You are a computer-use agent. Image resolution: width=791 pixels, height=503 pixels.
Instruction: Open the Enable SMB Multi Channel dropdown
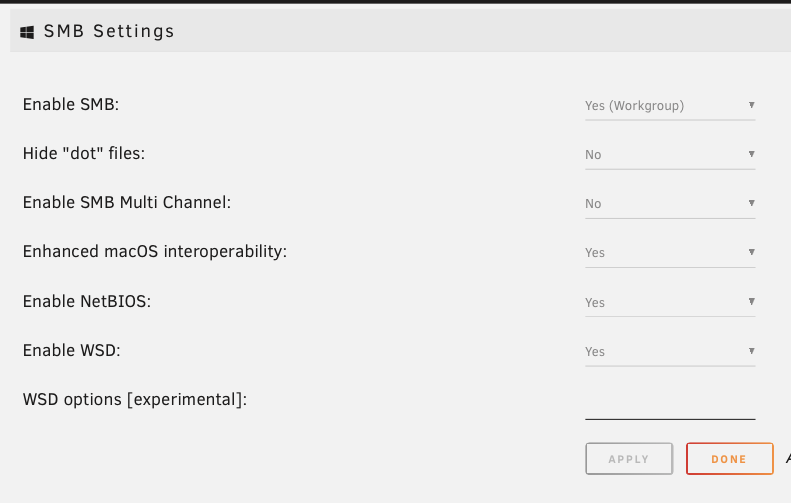point(670,204)
